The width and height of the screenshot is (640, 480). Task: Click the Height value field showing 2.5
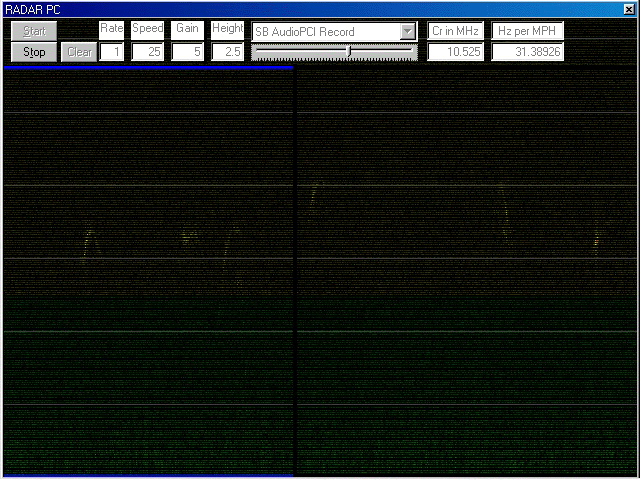[x=227, y=52]
